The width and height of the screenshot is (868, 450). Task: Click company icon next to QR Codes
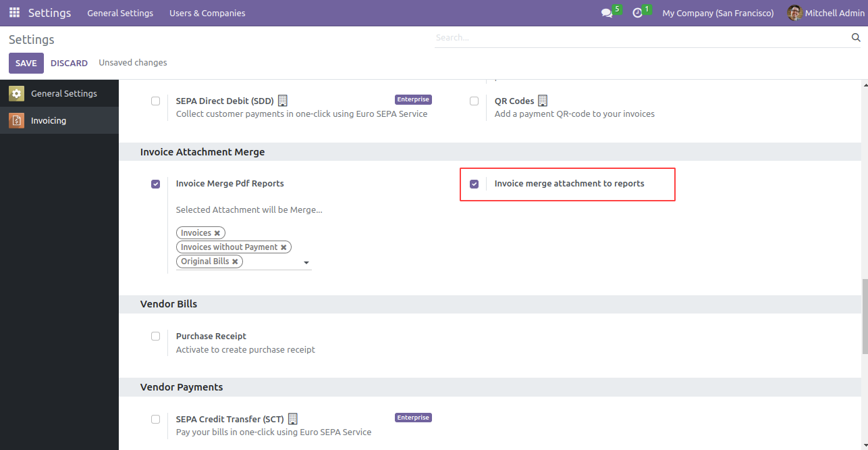click(543, 101)
